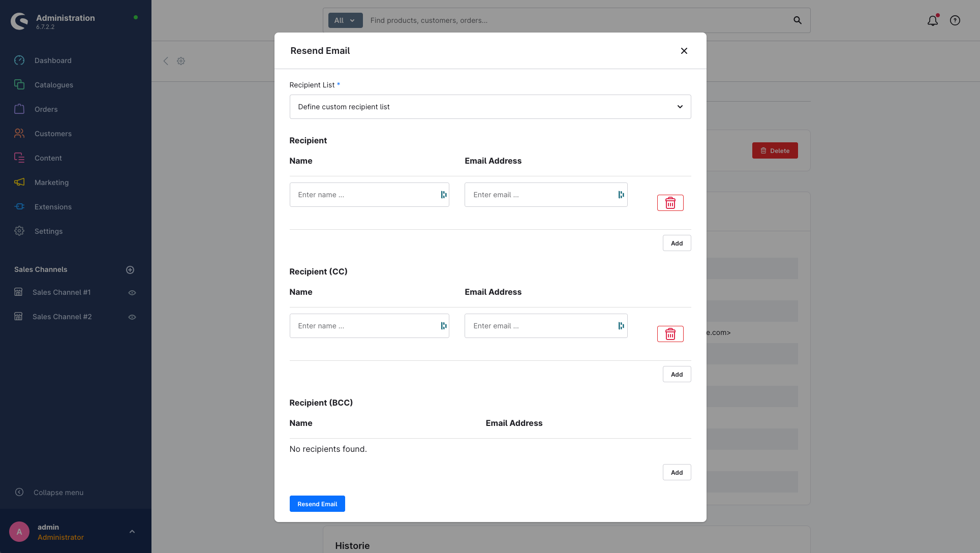Open the Recipient List dropdown
The width and height of the screenshot is (980, 553).
pyautogui.click(x=490, y=107)
